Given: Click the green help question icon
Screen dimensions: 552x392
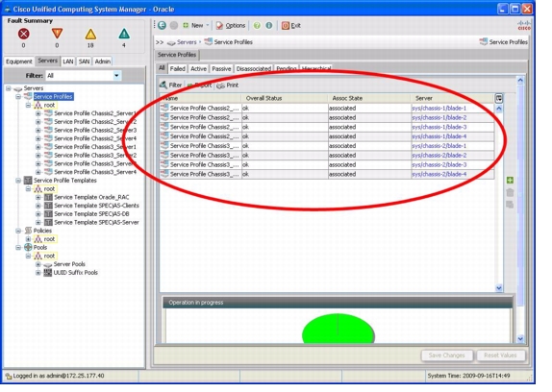Looking at the screenshot, I should [257, 25].
